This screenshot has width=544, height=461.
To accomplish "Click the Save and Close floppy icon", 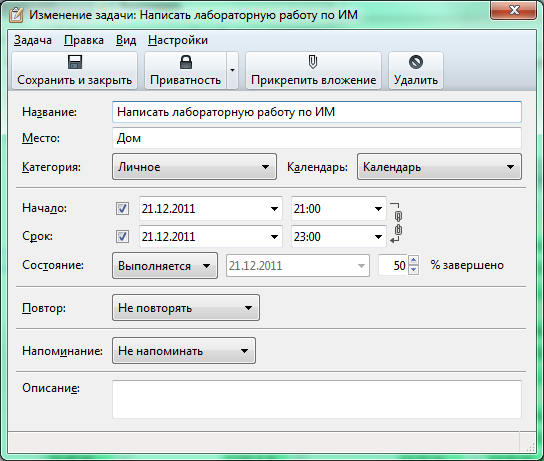I will (75, 62).
